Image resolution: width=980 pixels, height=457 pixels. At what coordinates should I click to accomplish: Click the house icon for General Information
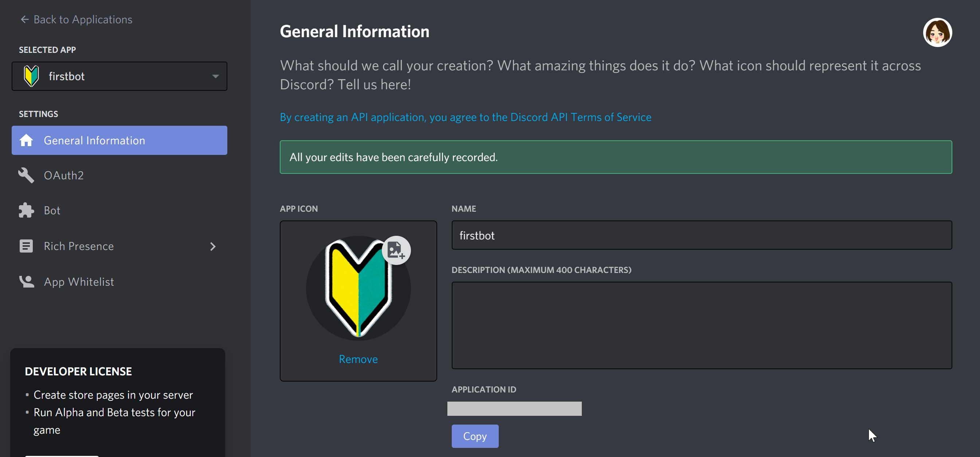pos(26,140)
